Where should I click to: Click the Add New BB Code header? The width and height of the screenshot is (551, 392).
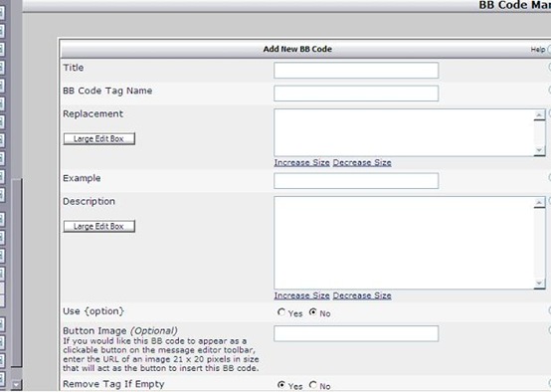297,49
